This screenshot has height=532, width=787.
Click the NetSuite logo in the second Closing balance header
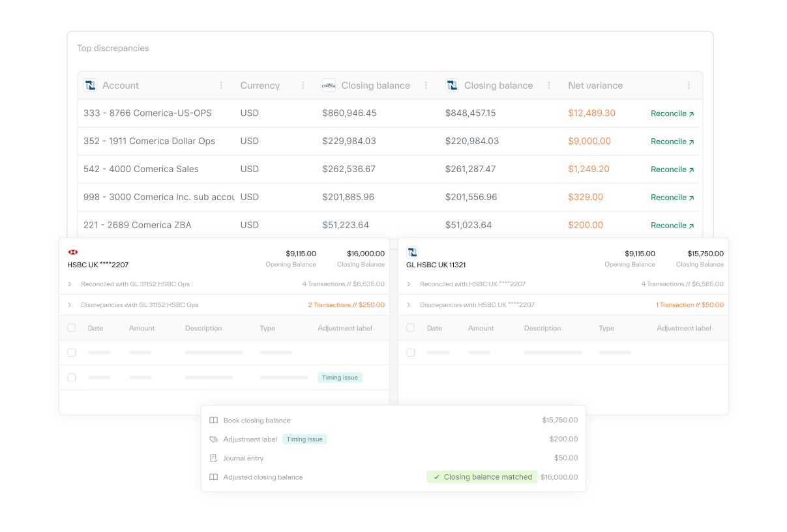(452, 85)
